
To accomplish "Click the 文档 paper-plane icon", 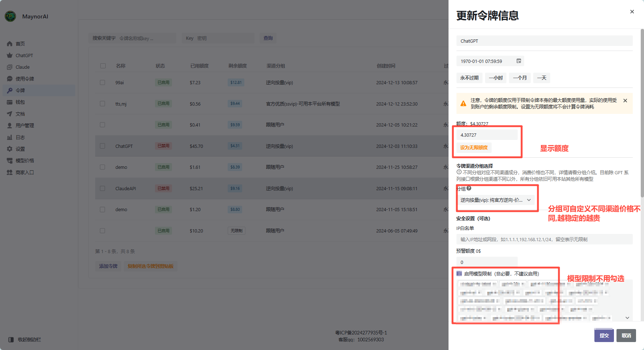I will (10, 114).
